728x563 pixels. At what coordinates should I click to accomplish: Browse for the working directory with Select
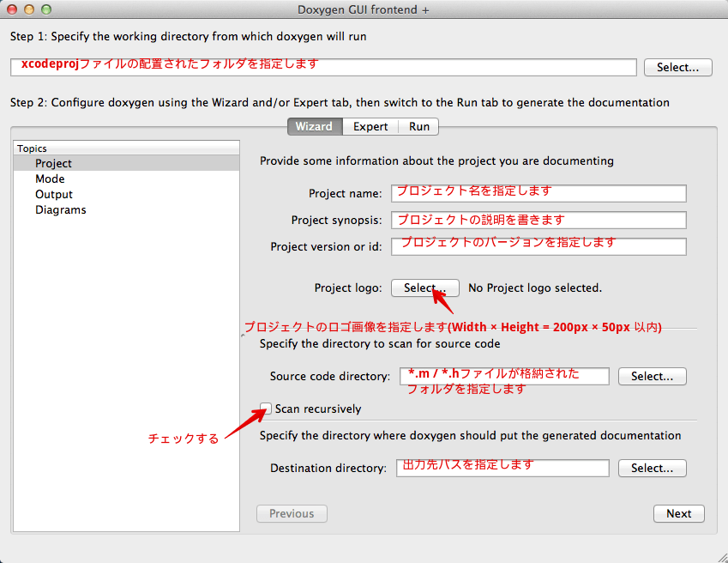[677, 67]
